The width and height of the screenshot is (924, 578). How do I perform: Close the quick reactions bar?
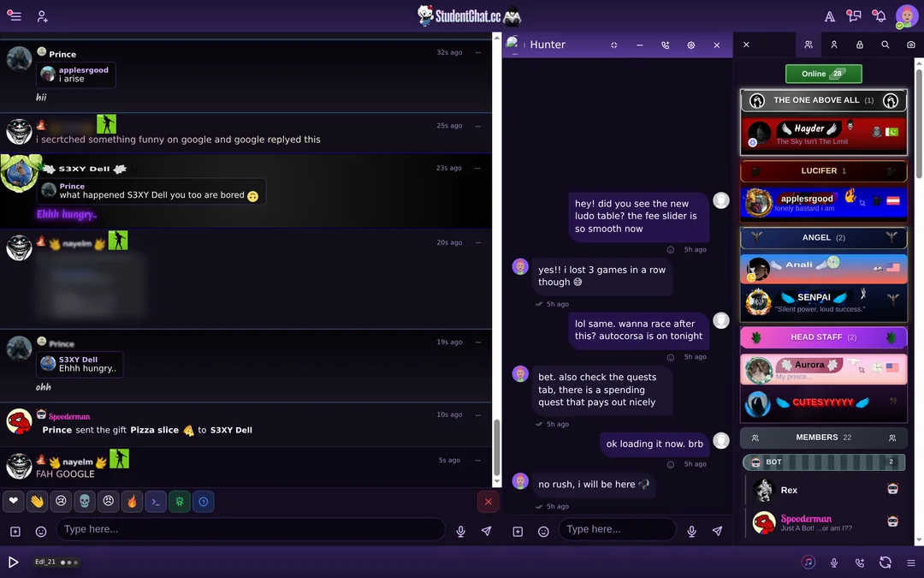point(488,501)
